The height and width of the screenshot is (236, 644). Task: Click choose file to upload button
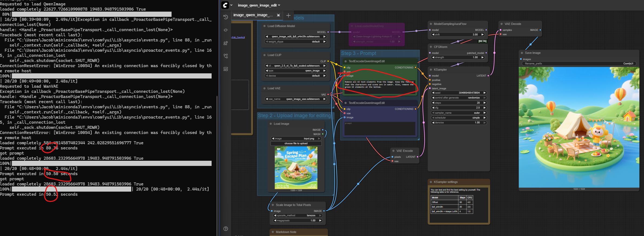296,143
